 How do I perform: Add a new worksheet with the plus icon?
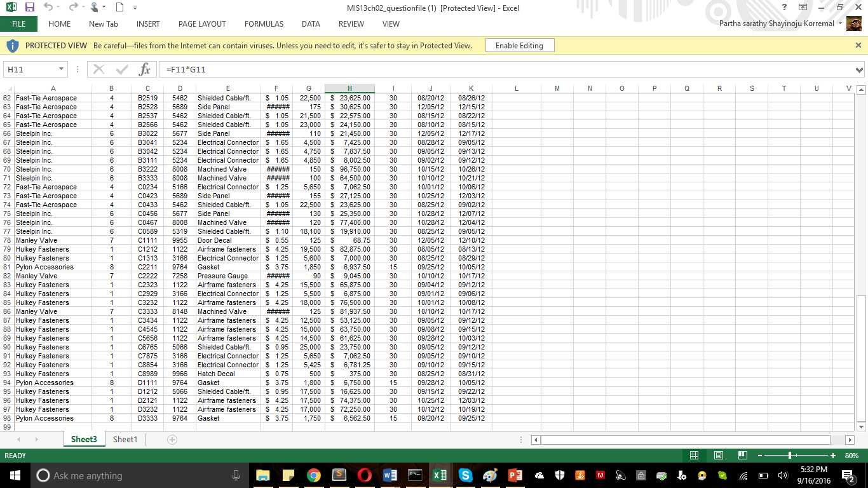[x=171, y=439]
